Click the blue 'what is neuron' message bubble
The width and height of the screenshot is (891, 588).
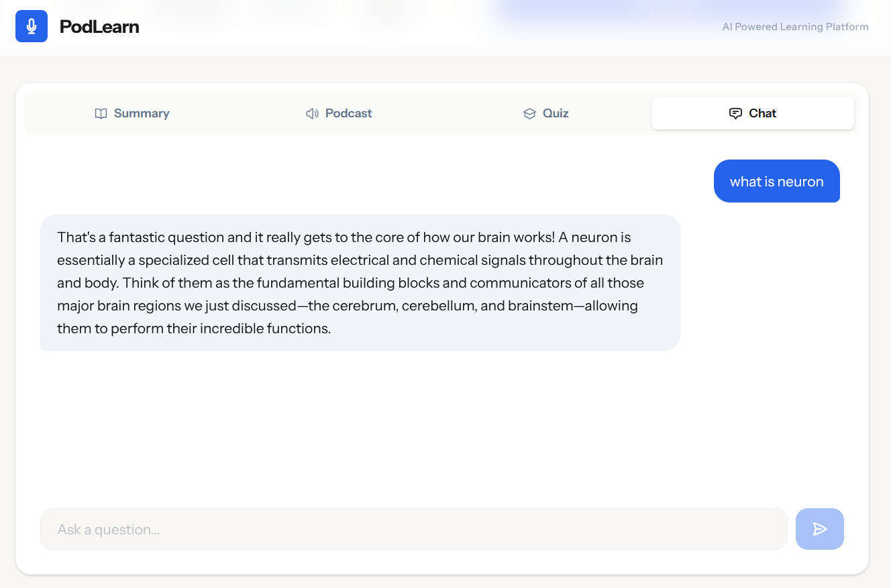click(776, 181)
